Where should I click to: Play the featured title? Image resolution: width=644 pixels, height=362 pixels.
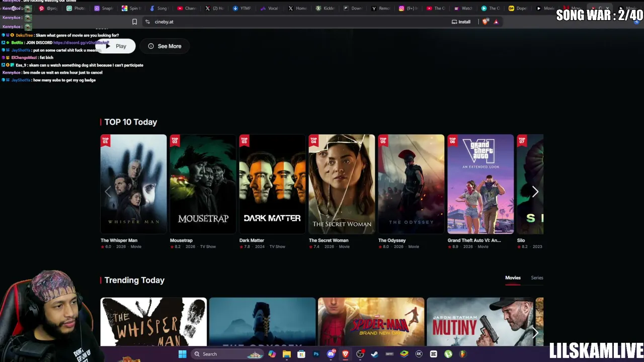pos(117,46)
